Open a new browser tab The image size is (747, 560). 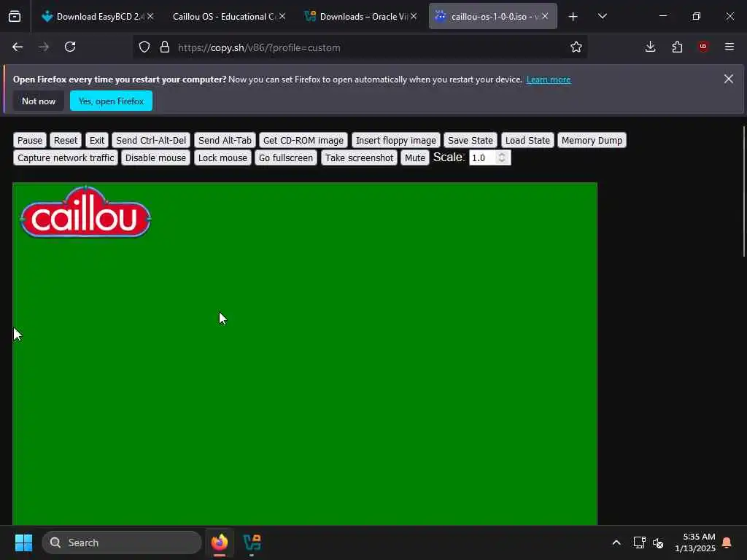573,17
